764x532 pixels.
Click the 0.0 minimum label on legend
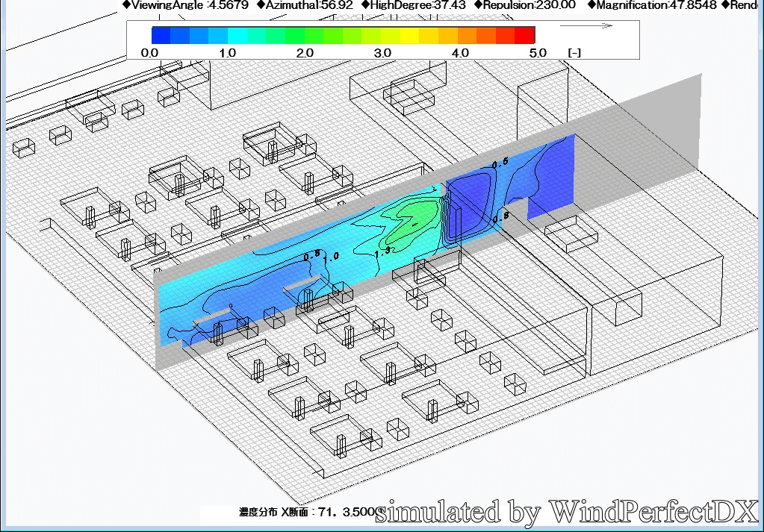click(x=149, y=53)
